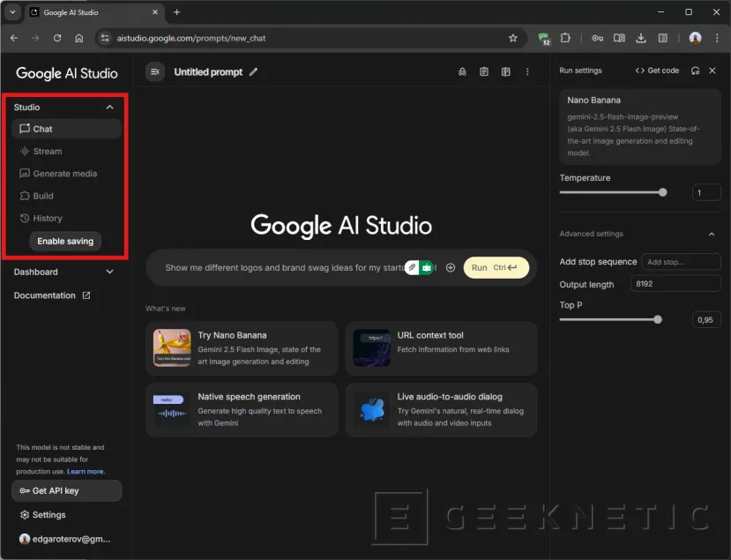
Task: Open the tab search dropdown arrow
Action: 12,12
